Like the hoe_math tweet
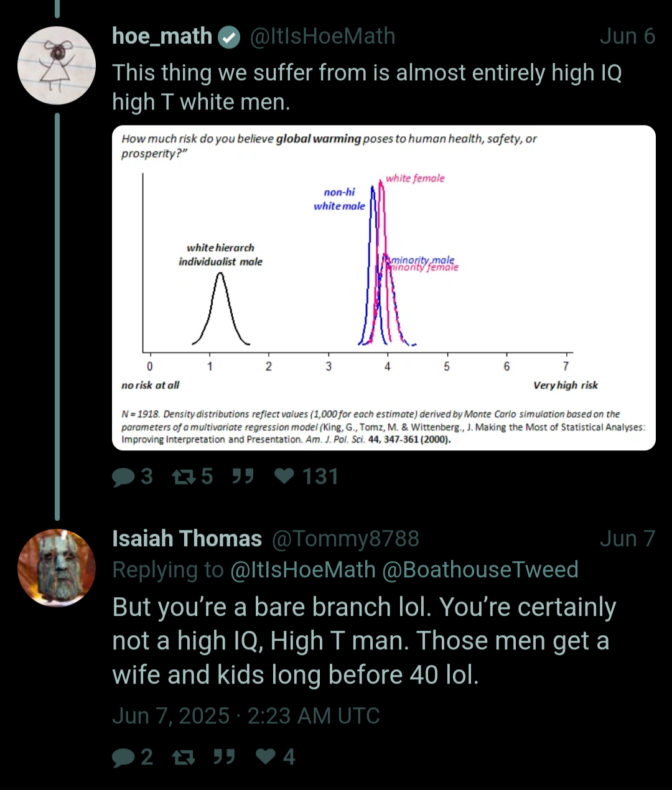This screenshot has height=790, width=672. (285, 476)
